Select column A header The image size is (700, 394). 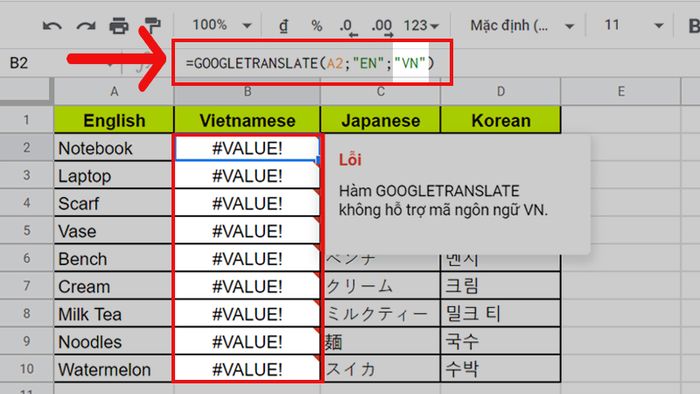pos(114,91)
